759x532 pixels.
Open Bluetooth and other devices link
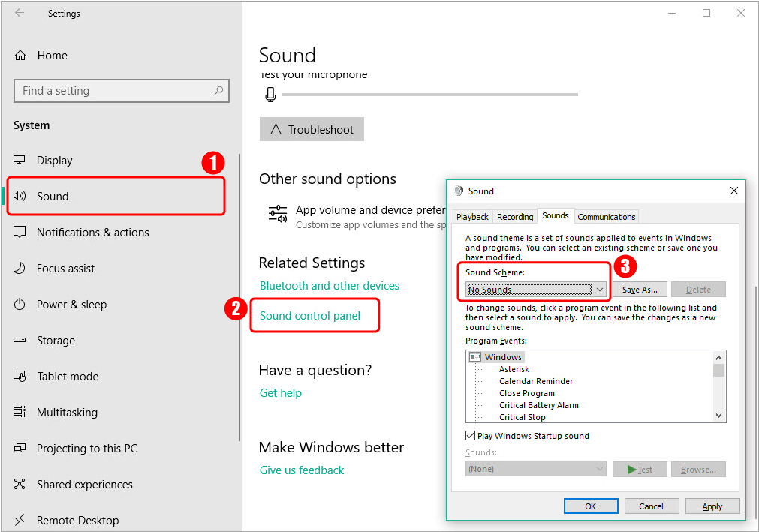pyautogui.click(x=330, y=286)
